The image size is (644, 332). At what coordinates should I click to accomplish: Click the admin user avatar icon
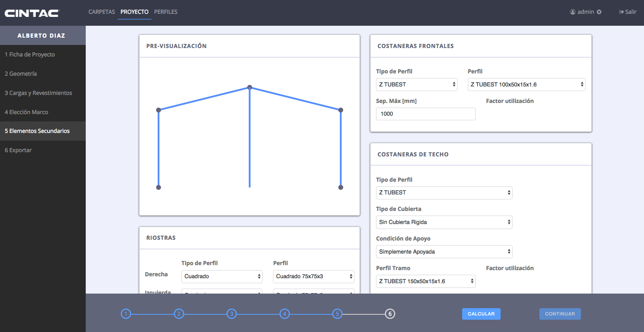pos(572,12)
